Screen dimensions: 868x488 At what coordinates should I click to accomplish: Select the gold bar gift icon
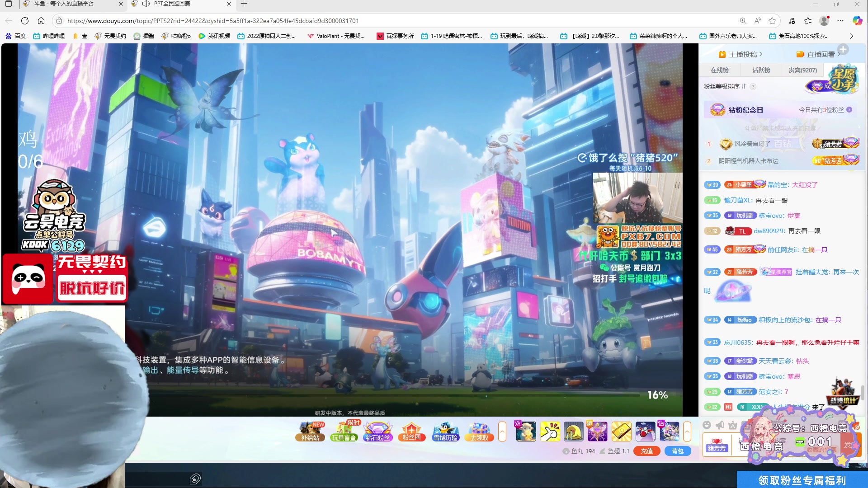(x=622, y=432)
